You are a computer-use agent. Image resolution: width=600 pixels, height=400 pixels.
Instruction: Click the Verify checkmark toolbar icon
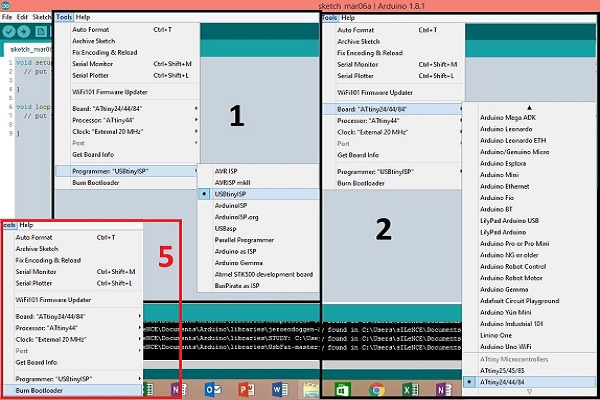(x=8, y=31)
